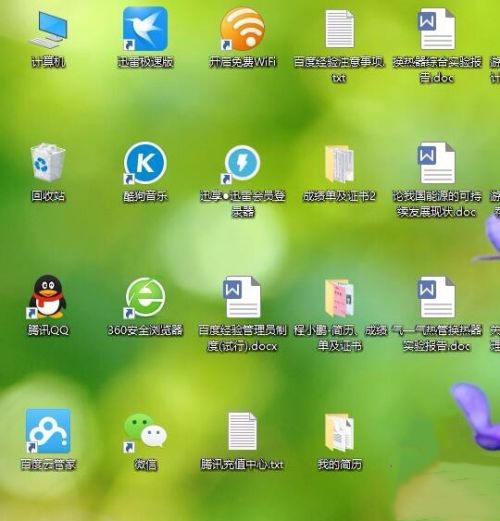Open the 微信 WeChat shortcut
This screenshot has height=521, width=500.
point(145,432)
